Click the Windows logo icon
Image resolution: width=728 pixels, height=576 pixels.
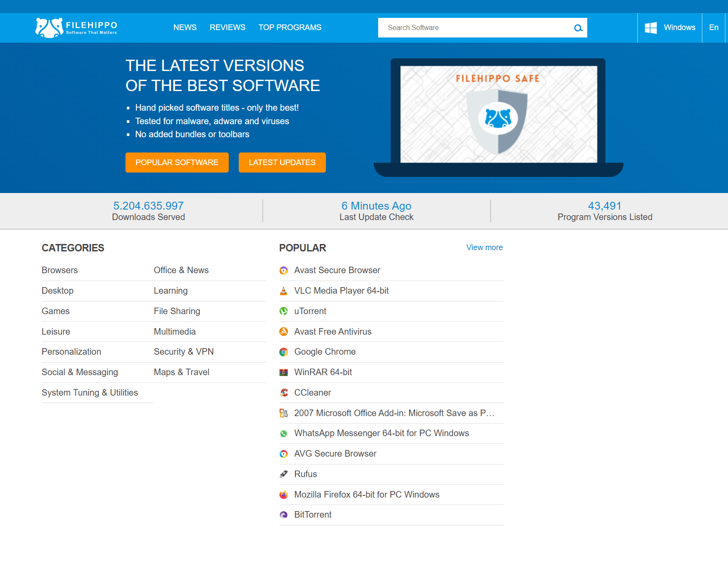coord(651,28)
